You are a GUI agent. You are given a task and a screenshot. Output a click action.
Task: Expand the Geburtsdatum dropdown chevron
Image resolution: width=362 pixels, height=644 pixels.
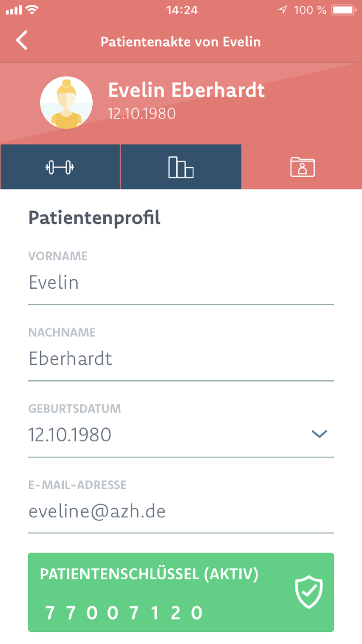[319, 434]
